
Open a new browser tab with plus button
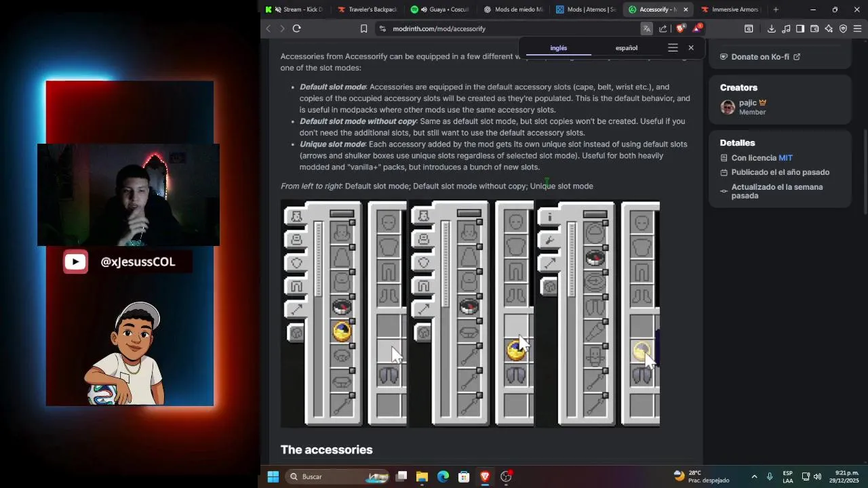coord(776,9)
